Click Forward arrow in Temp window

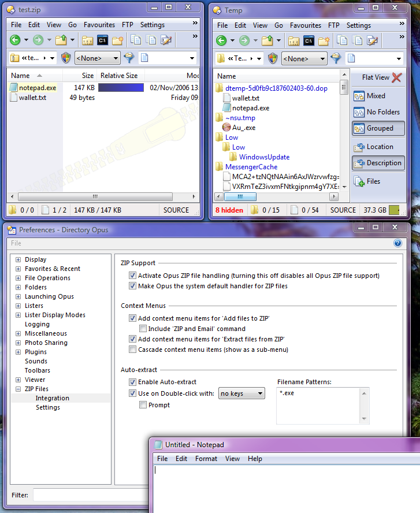pyautogui.click(x=244, y=40)
